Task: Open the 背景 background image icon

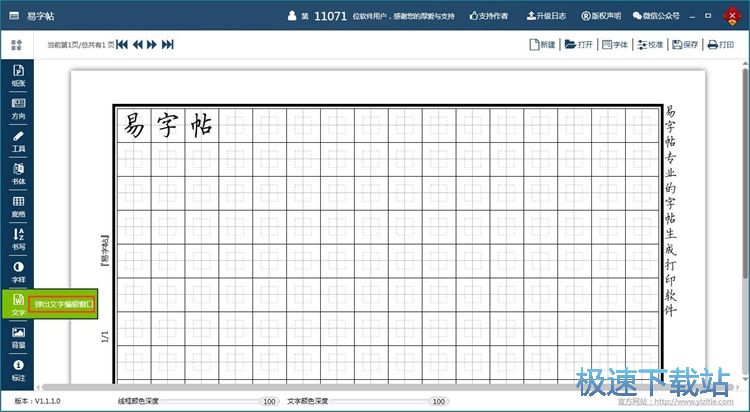Action: [x=18, y=336]
